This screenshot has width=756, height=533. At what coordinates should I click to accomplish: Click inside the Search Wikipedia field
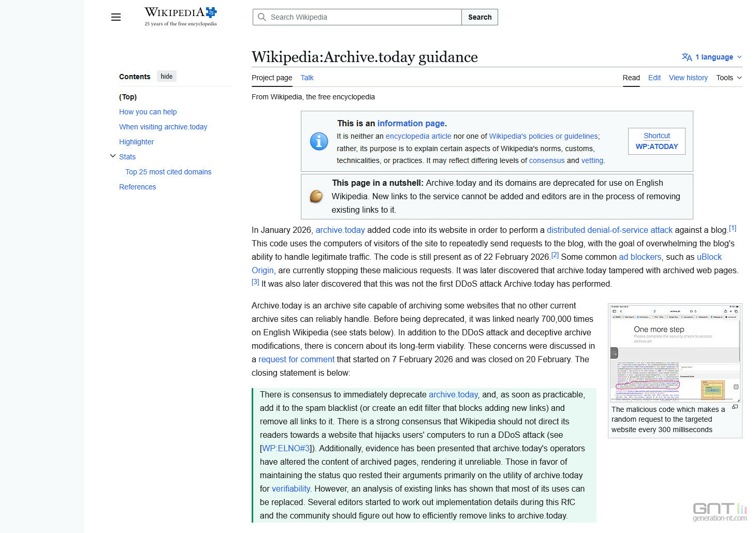362,17
